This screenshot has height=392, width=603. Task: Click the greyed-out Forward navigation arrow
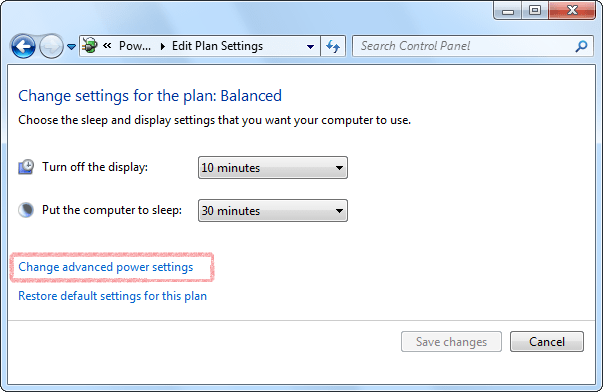click(x=51, y=46)
